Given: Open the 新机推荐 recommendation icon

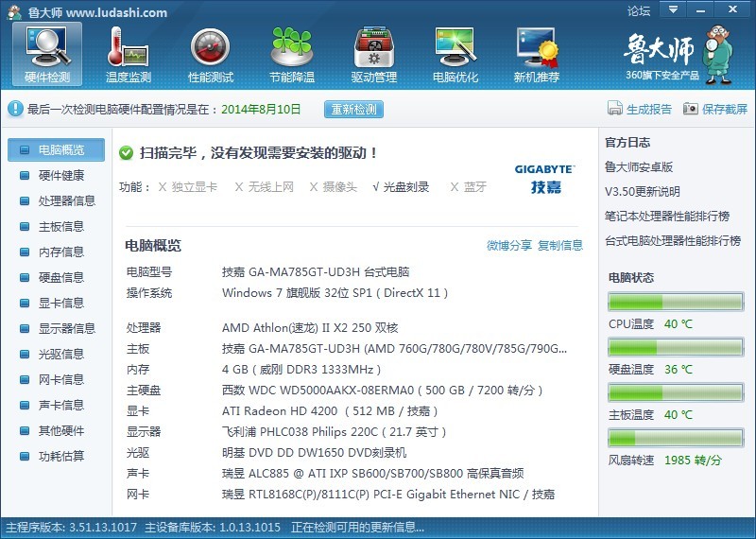Looking at the screenshot, I should click(x=537, y=54).
